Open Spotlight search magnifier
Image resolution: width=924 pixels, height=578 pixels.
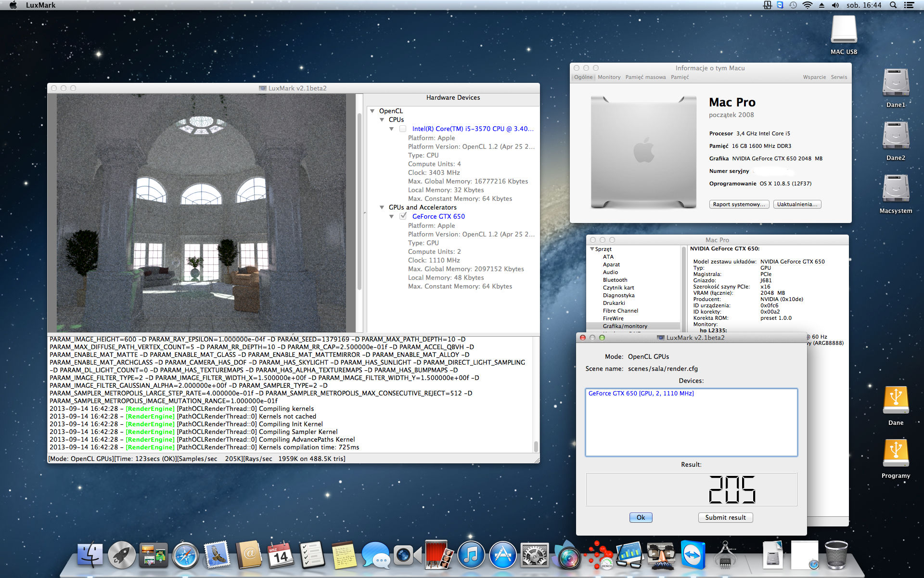[893, 5]
